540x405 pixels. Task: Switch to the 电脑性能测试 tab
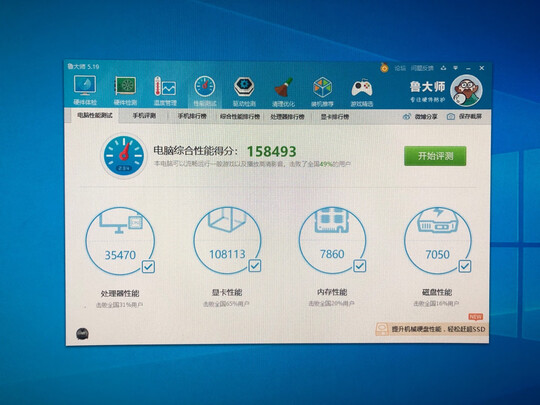coord(94,115)
